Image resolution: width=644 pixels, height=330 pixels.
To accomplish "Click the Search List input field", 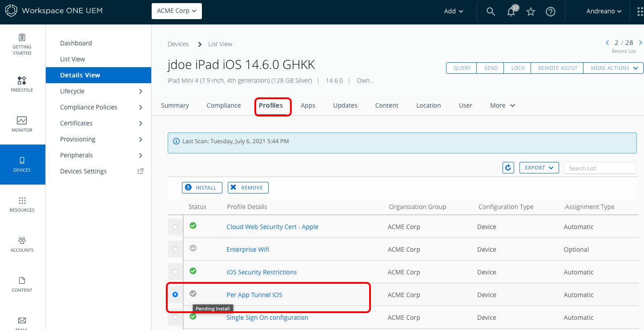I will (x=600, y=168).
